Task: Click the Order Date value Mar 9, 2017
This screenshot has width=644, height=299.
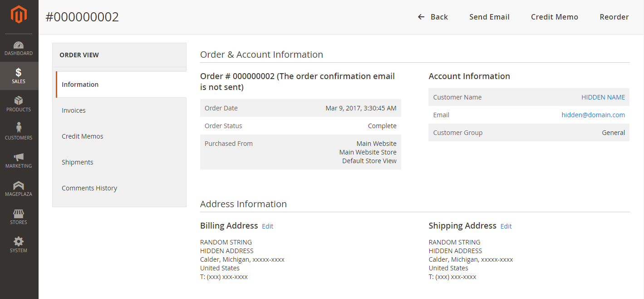Action: [361, 108]
